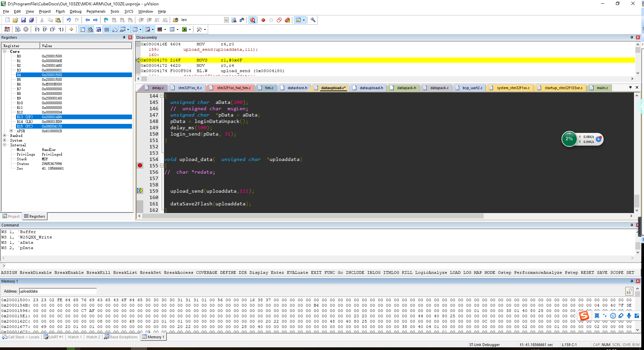Open the Peripherals menu
The image size is (644, 350).
pyautogui.click(x=96, y=11)
